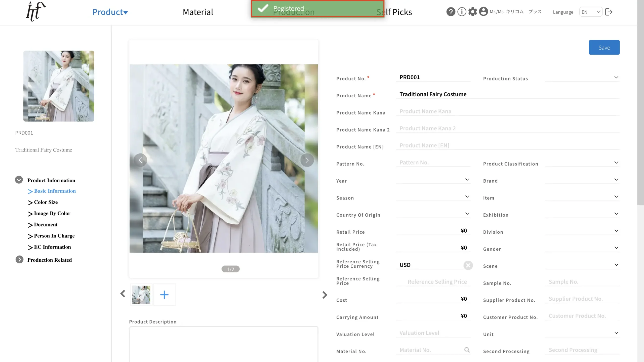Click the 1/2 image counter badge
The width and height of the screenshot is (644, 362).
point(230,269)
